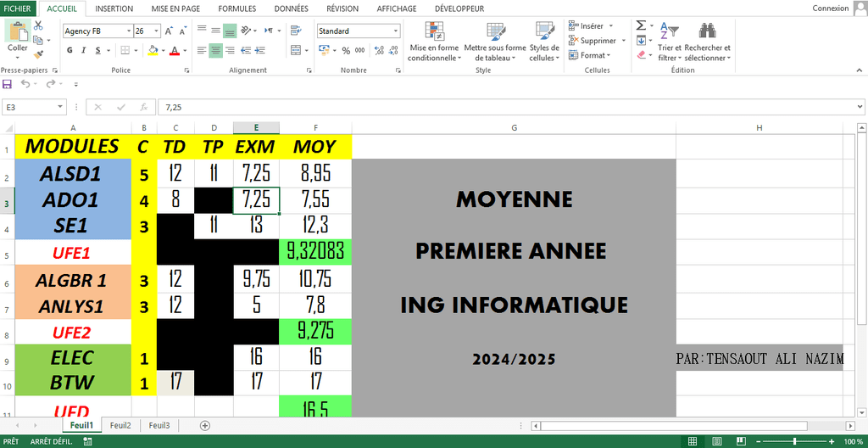Open Rechercher et sélectionner dropdown
The width and height of the screenshot is (868, 448).
(708, 42)
